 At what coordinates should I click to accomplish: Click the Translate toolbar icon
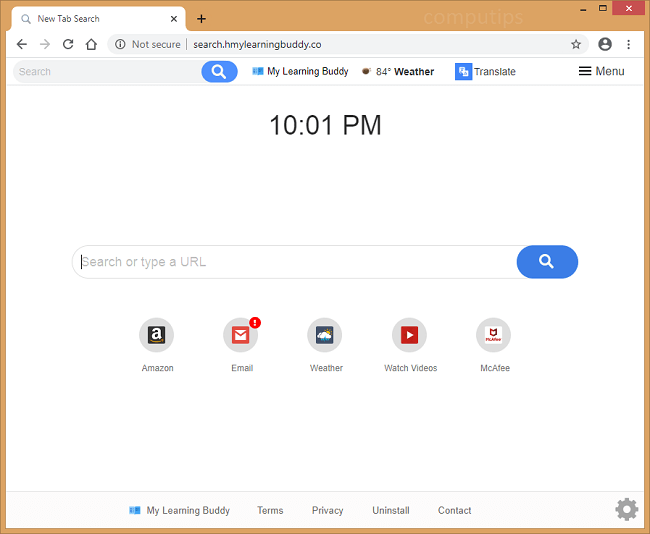coord(463,71)
